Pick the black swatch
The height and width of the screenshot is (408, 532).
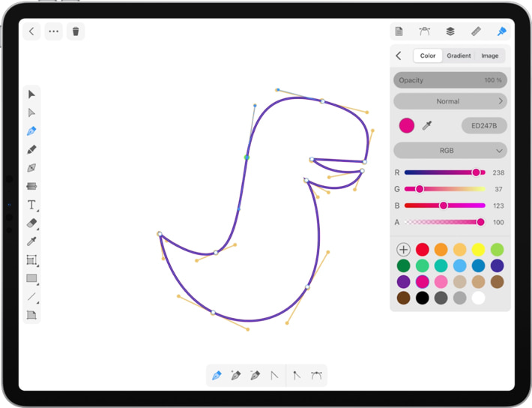(422, 298)
